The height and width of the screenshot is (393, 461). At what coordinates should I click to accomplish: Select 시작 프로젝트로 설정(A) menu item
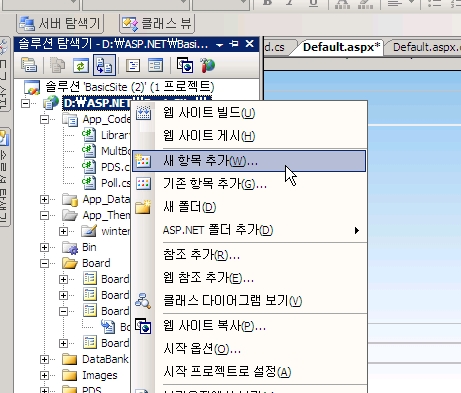point(249,372)
